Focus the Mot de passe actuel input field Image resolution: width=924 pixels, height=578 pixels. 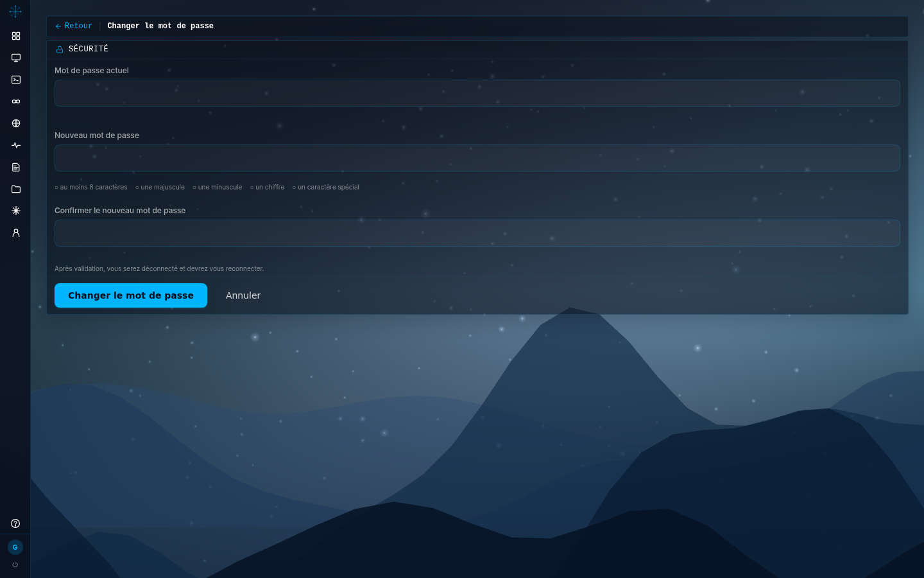point(477,93)
